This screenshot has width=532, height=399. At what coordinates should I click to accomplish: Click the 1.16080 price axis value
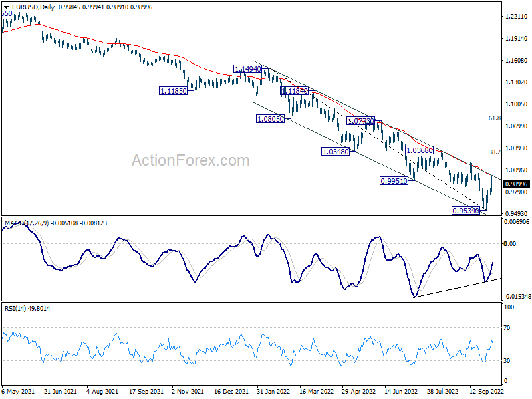click(x=517, y=61)
